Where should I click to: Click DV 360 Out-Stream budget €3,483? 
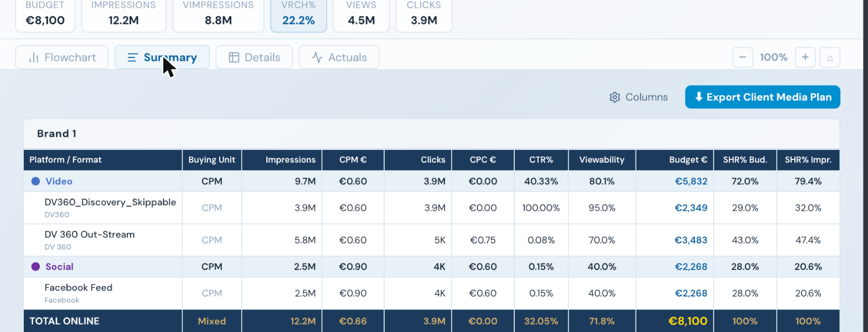point(691,240)
